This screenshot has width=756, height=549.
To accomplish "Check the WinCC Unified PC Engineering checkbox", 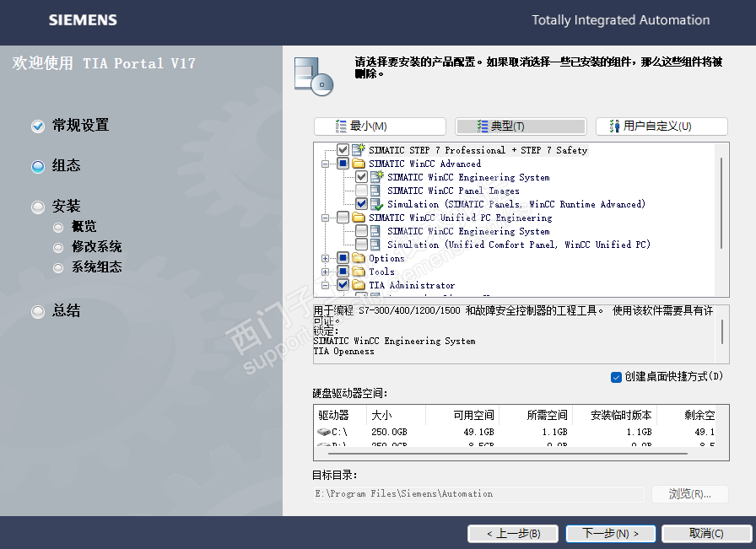I will (x=343, y=218).
